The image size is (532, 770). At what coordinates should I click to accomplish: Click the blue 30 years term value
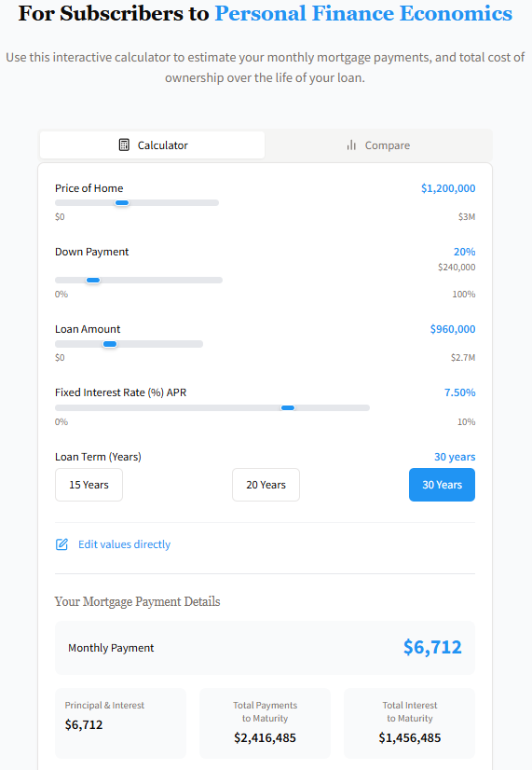click(455, 457)
